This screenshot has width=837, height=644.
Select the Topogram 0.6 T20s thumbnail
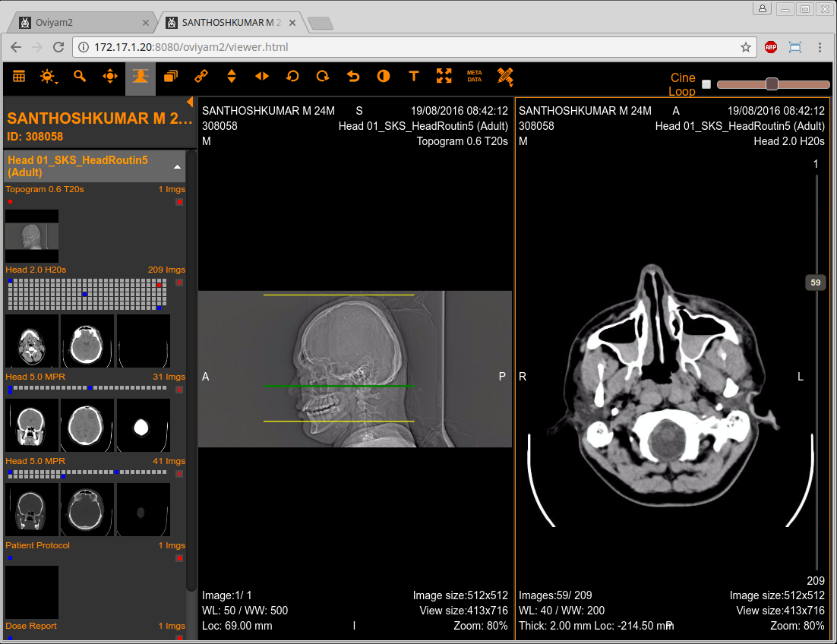coord(32,235)
